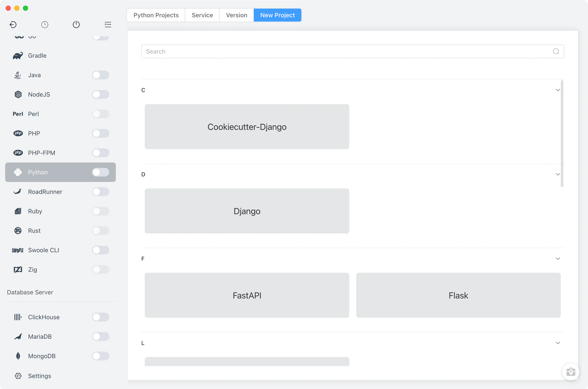
Task: Click the ClickHouse bars icon
Action: [x=18, y=317]
